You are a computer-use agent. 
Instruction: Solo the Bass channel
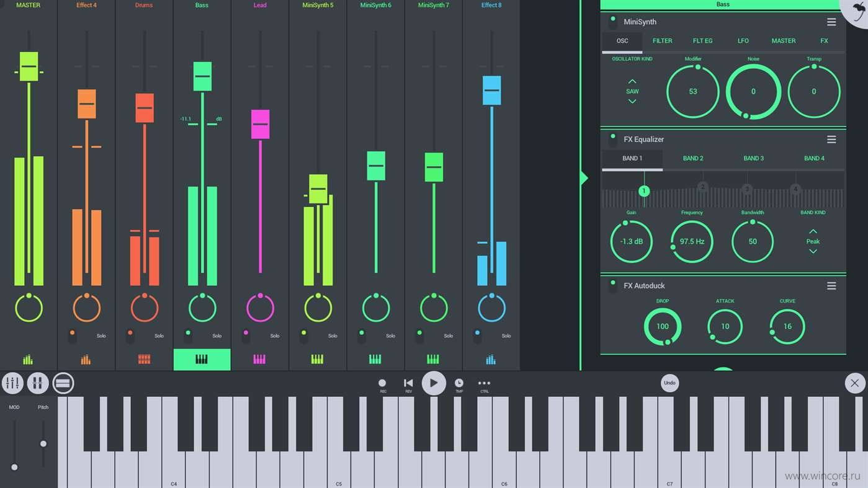coord(217,336)
